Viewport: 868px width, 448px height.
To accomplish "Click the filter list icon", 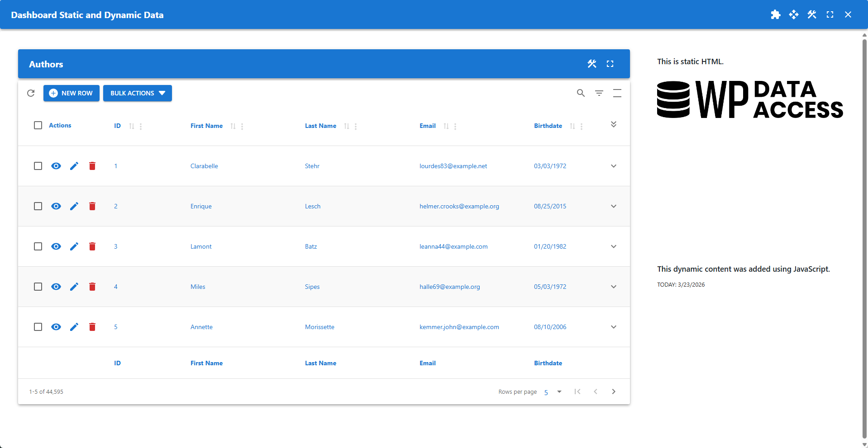I will coord(599,93).
